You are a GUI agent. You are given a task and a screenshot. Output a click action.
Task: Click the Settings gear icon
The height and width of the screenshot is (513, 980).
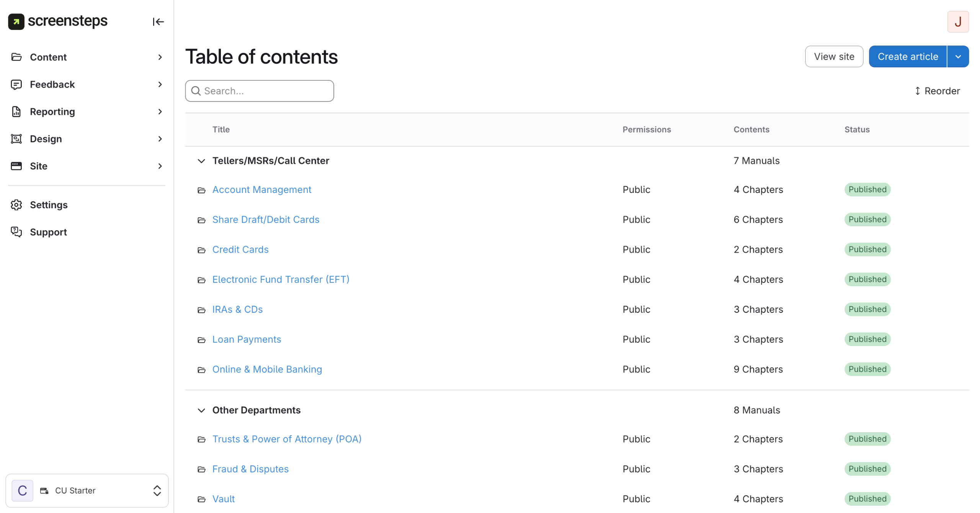(x=16, y=205)
